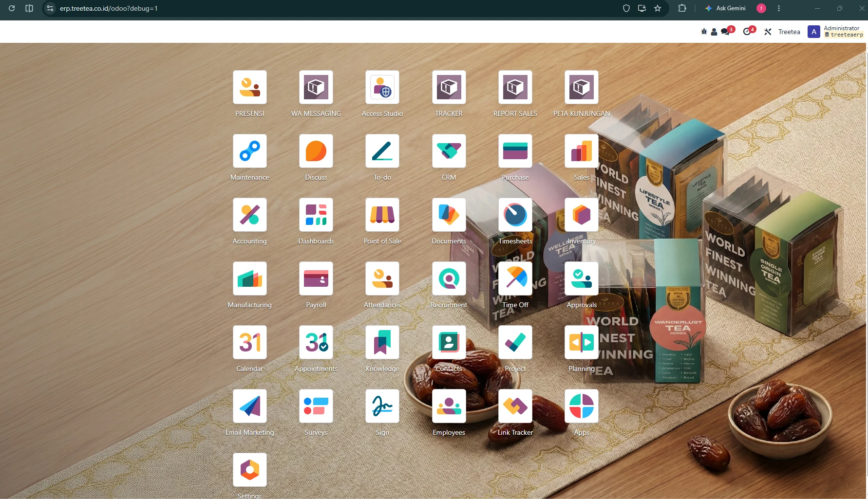Open the Sign app
This screenshot has height=499, width=868.
[x=382, y=406]
